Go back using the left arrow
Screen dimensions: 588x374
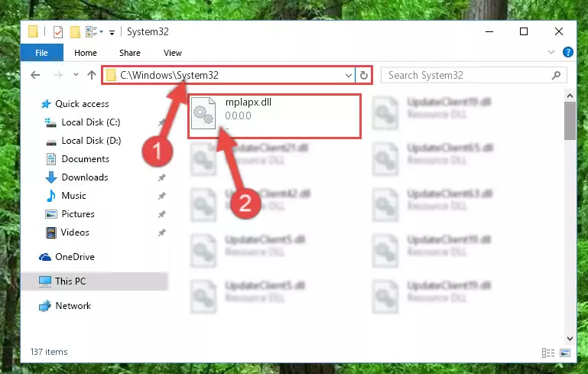pos(35,75)
